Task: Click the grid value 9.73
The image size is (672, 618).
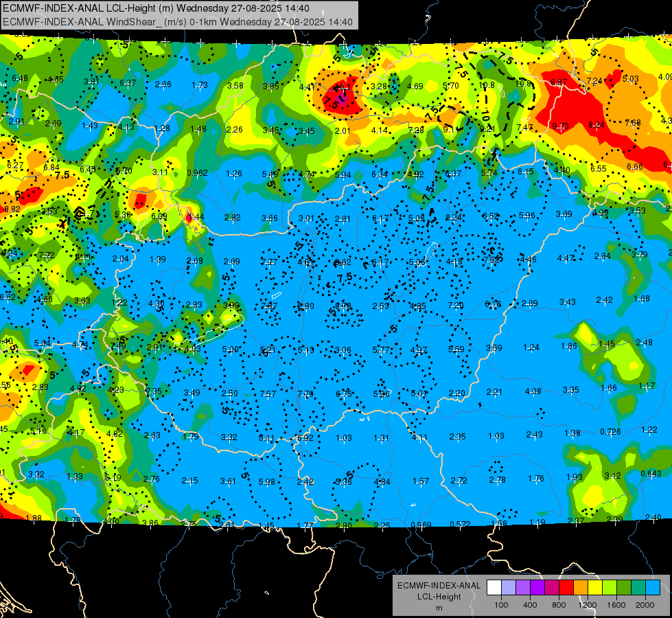Action: 560,126
